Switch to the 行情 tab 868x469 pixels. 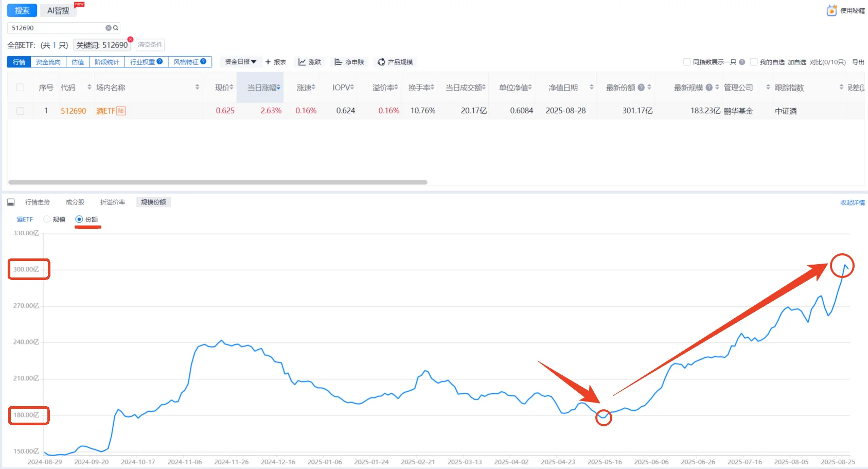point(19,62)
